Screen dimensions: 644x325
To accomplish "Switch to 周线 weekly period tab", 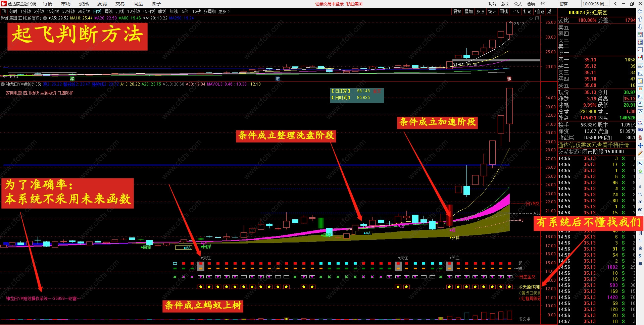I will [109, 11].
